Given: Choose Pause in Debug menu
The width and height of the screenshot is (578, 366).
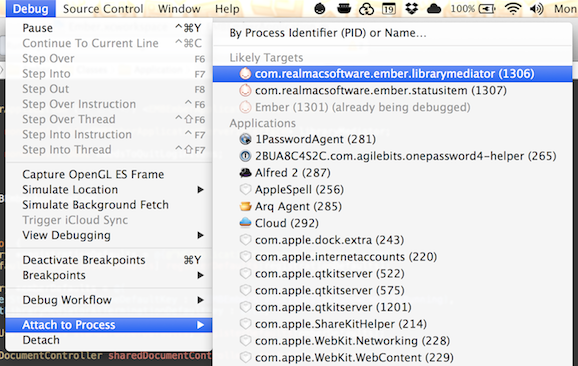Looking at the screenshot, I should (109, 28).
